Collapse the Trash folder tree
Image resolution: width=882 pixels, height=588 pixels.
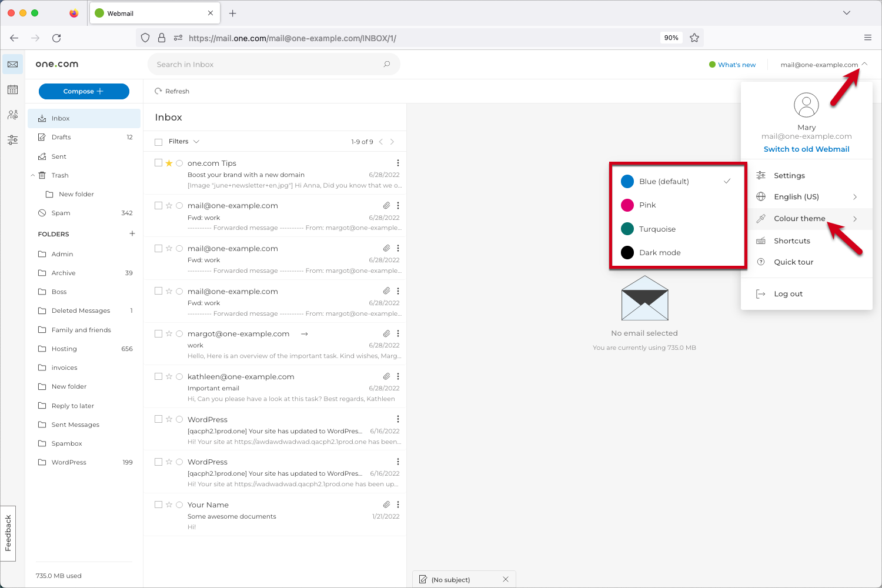tap(33, 175)
